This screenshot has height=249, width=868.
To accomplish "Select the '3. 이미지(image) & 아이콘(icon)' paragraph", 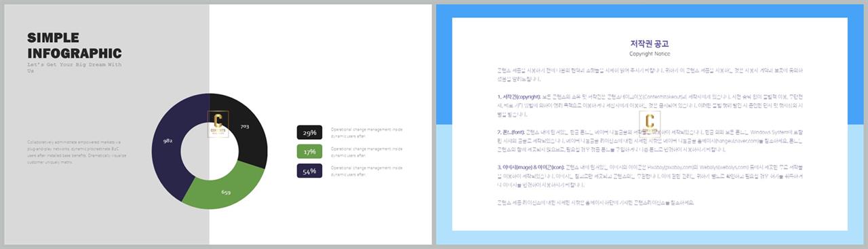I will 650,176.
